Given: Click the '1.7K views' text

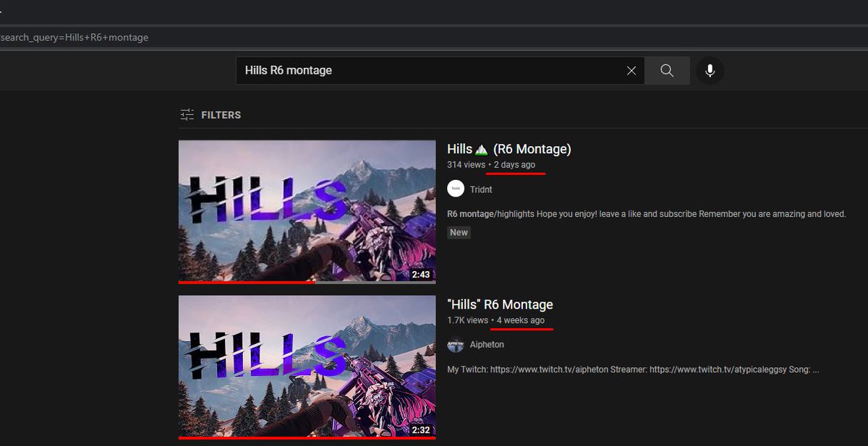Looking at the screenshot, I should (468, 320).
